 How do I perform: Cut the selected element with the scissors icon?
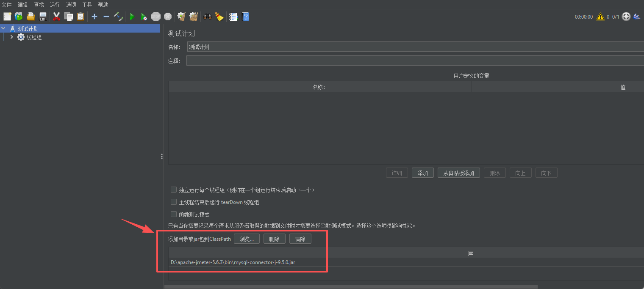pyautogui.click(x=56, y=17)
